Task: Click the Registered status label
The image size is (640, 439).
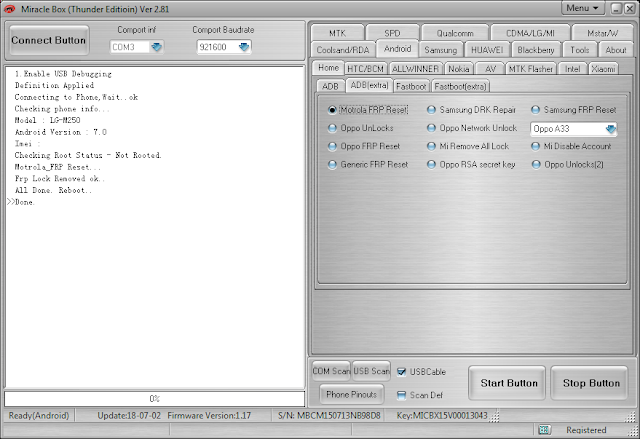Action: click(x=586, y=430)
